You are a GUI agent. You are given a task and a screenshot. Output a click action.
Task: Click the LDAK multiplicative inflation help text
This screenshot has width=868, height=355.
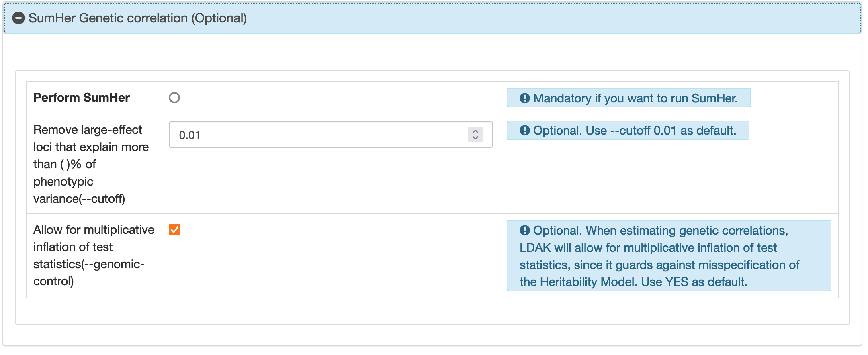(659, 256)
